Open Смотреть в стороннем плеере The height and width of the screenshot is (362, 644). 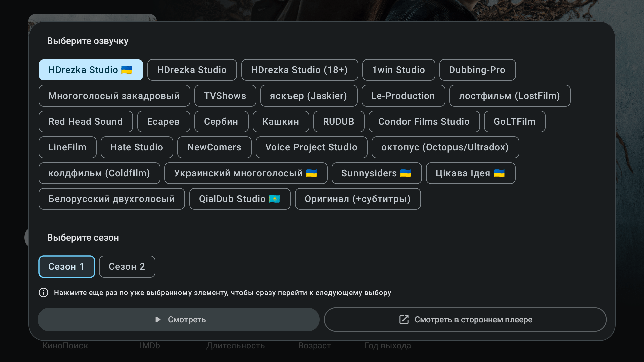click(x=465, y=319)
